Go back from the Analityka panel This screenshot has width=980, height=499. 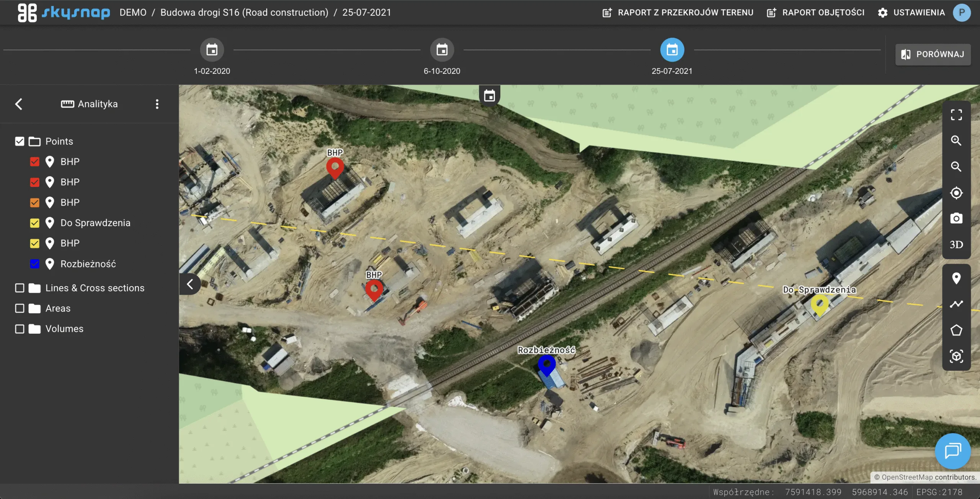pyautogui.click(x=19, y=104)
